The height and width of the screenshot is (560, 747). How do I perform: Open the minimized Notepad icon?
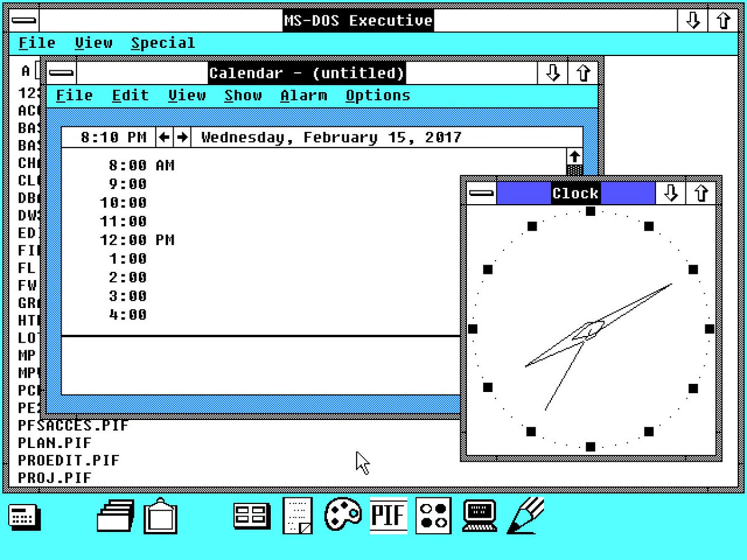pyautogui.click(x=298, y=516)
